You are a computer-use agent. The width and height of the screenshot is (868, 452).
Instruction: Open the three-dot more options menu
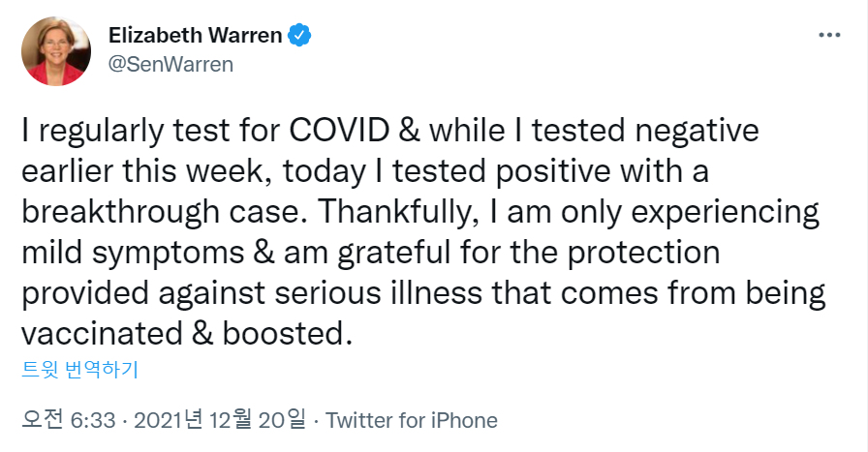point(829,36)
